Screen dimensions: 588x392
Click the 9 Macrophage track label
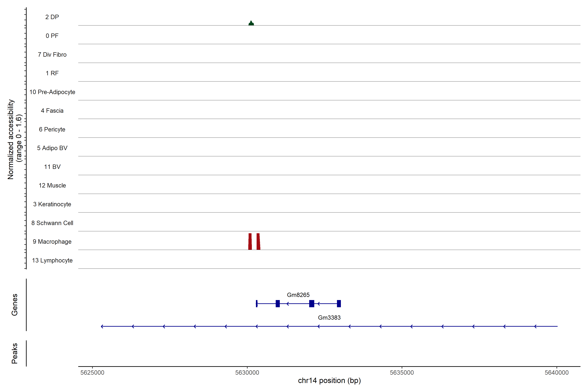52,242
